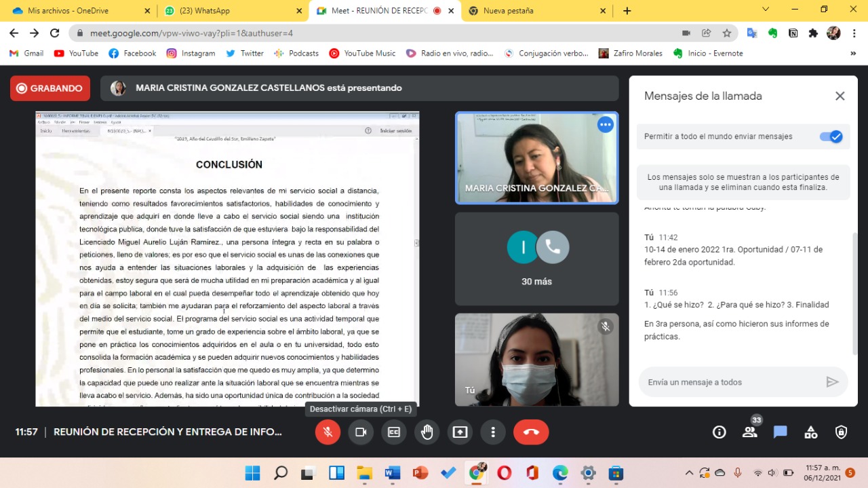Screen dimensions: 868x488
Task: Turn on the microphone in Meet
Action: click(x=328, y=432)
